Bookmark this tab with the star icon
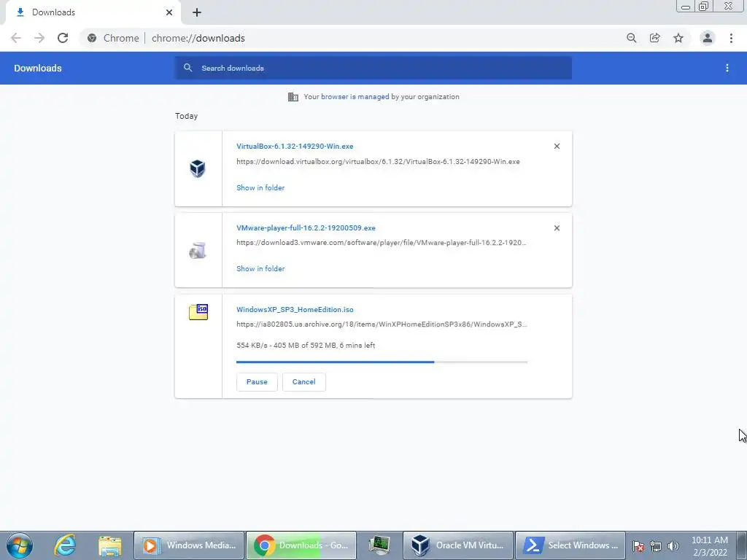747x560 pixels. click(678, 38)
